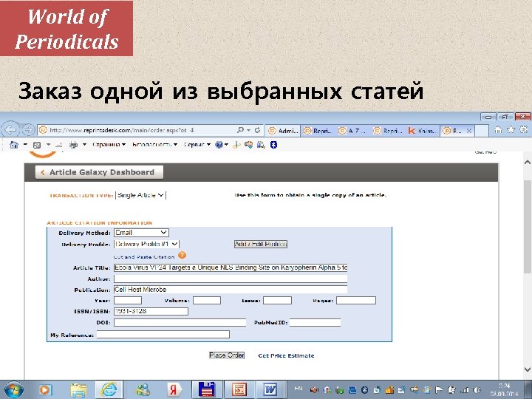Click into the PubMedID field
Viewport: 532px width, 399px height.
point(315,322)
